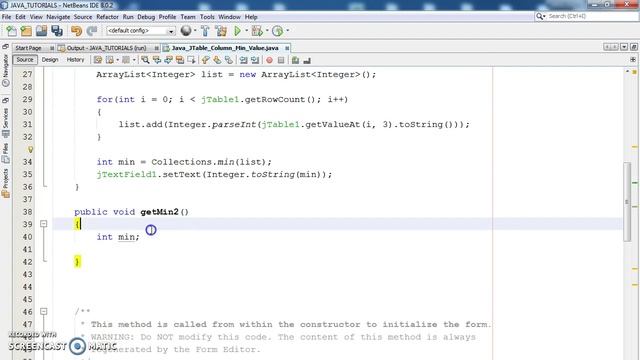Open the Refactor menu
Screen dimensions: 640x360
[x=107, y=17]
